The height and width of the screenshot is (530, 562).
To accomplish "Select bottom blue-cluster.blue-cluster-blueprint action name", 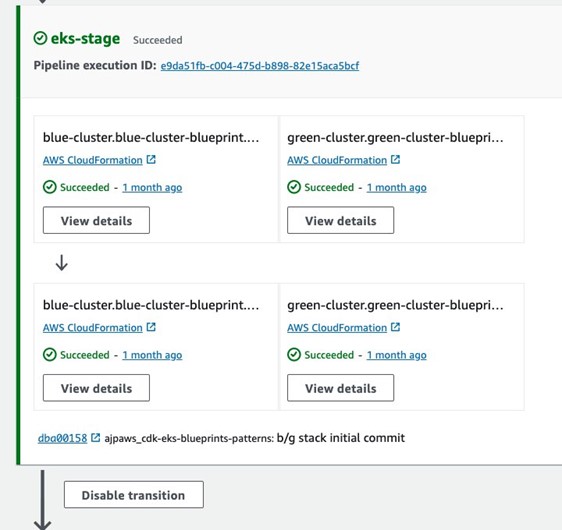I will pos(151,305).
